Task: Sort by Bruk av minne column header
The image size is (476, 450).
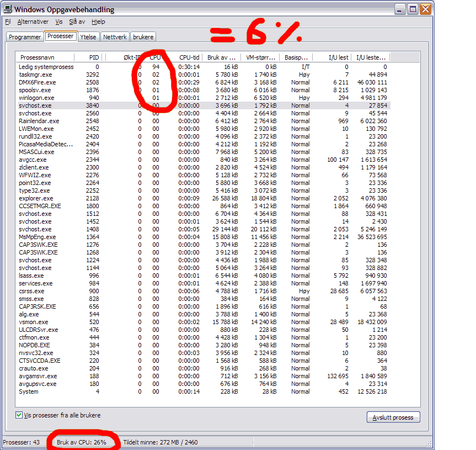Action: pos(221,57)
